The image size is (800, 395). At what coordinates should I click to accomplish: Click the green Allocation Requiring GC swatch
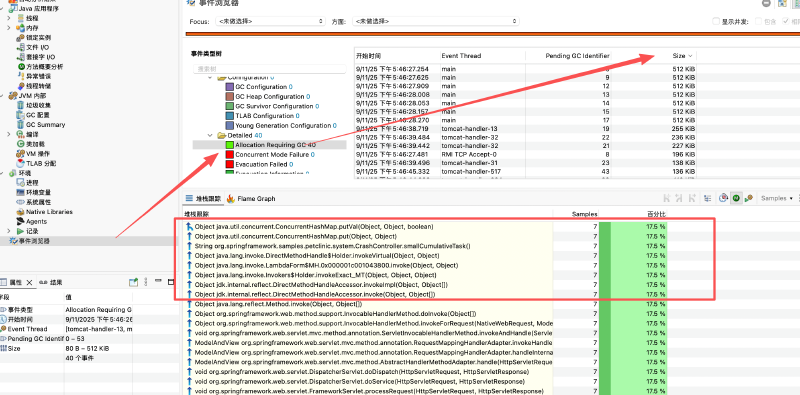pyautogui.click(x=230, y=145)
